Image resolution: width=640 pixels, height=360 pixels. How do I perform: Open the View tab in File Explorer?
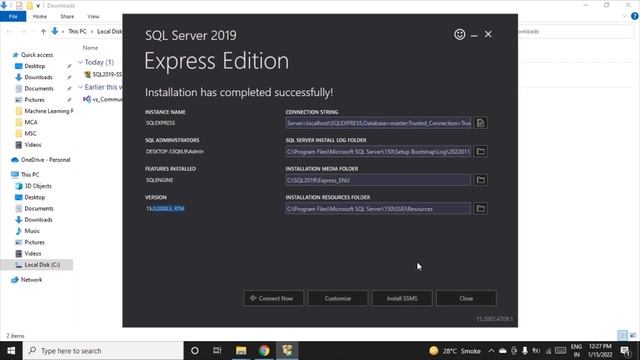93,16
